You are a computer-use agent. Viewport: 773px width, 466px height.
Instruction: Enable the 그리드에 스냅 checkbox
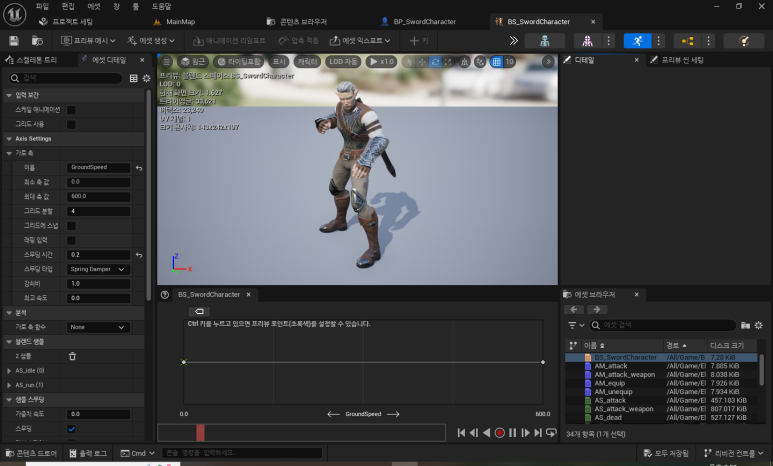[71, 226]
